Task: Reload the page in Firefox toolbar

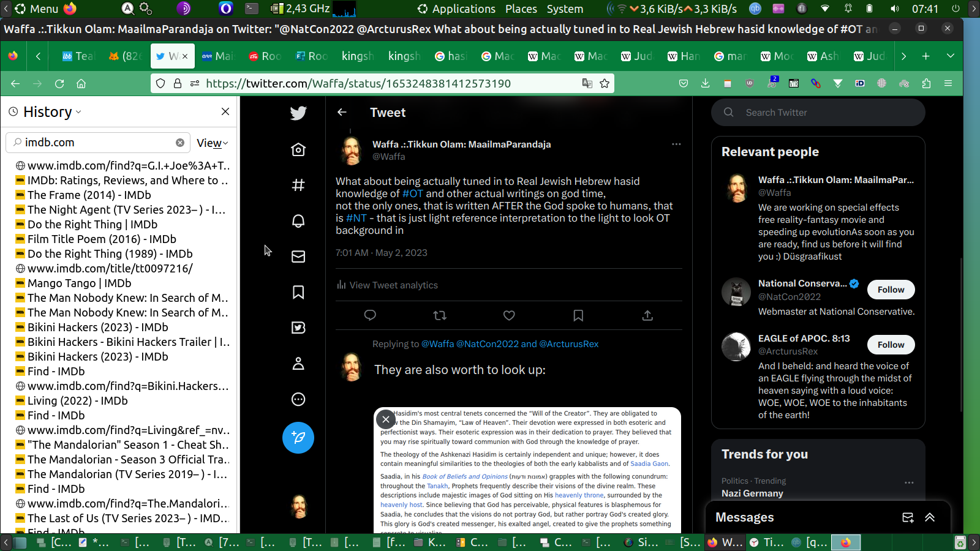Action: point(59,83)
